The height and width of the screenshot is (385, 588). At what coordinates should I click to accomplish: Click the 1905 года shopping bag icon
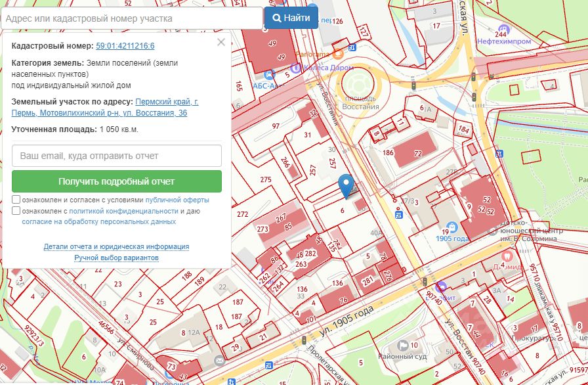[445, 231]
